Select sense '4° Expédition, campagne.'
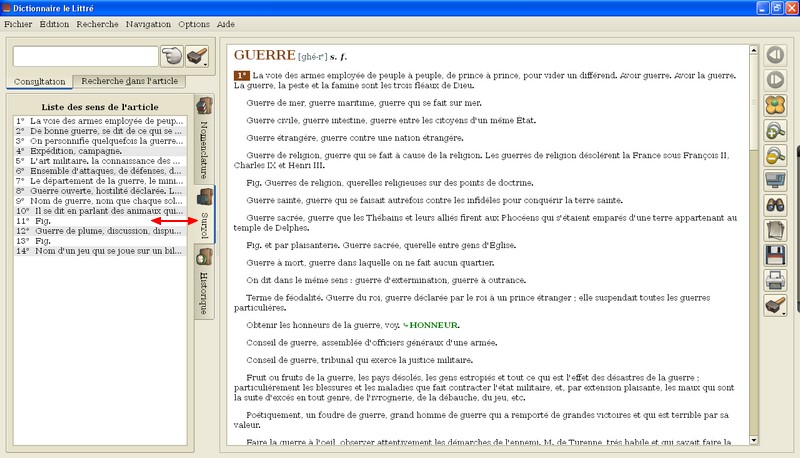The width and height of the screenshot is (800, 458). (99, 151)
